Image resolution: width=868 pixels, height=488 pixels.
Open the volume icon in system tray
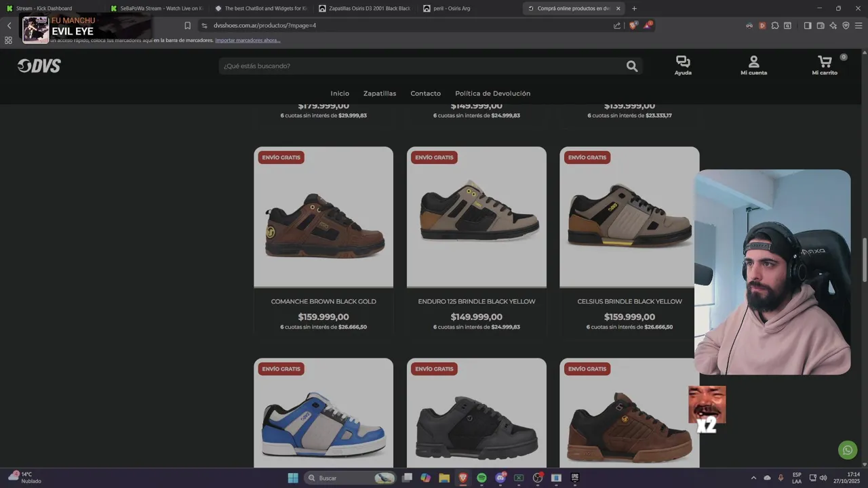click(823, 478)
